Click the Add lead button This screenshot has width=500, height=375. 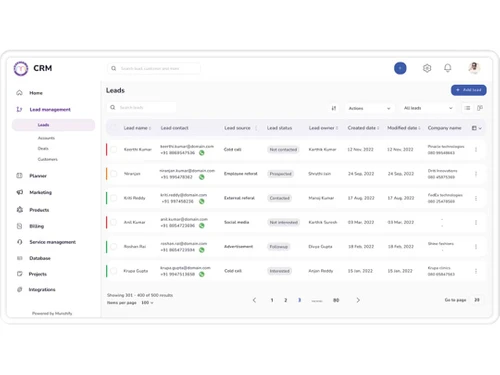tap(468, 90)
